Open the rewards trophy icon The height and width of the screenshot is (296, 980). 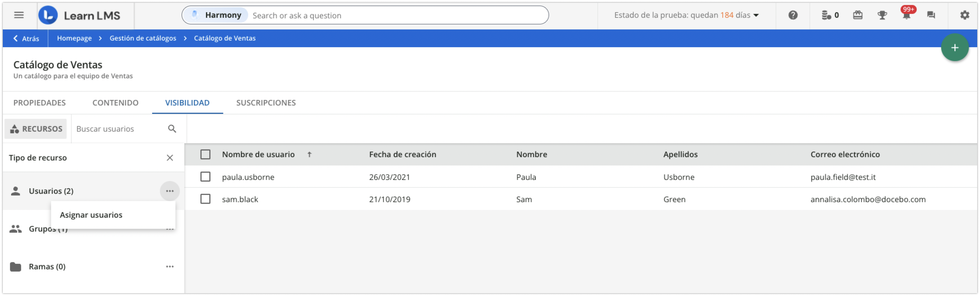(x=883, y=15)
